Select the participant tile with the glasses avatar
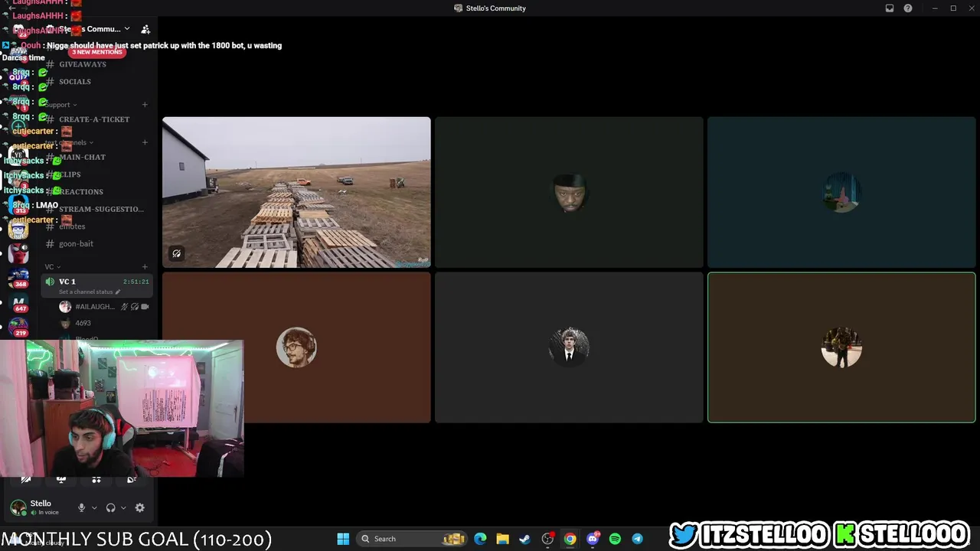Screen dimensions: 980x551 point(296,347)
